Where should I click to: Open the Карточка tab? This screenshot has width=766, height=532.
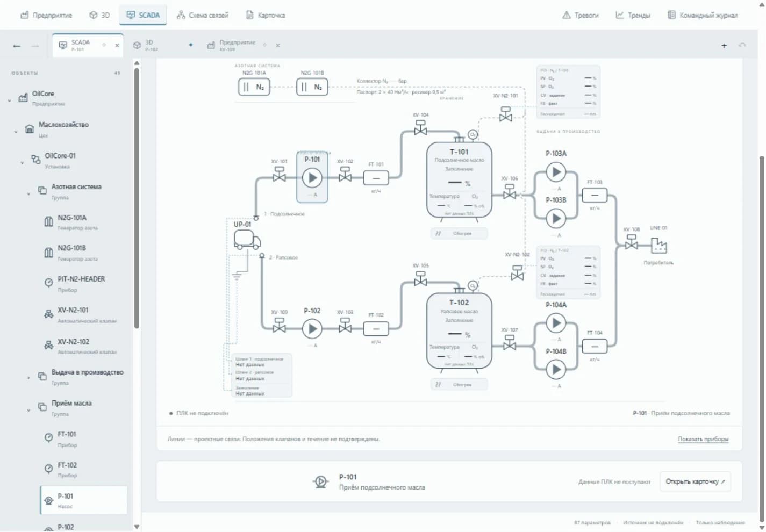(266, 15)
